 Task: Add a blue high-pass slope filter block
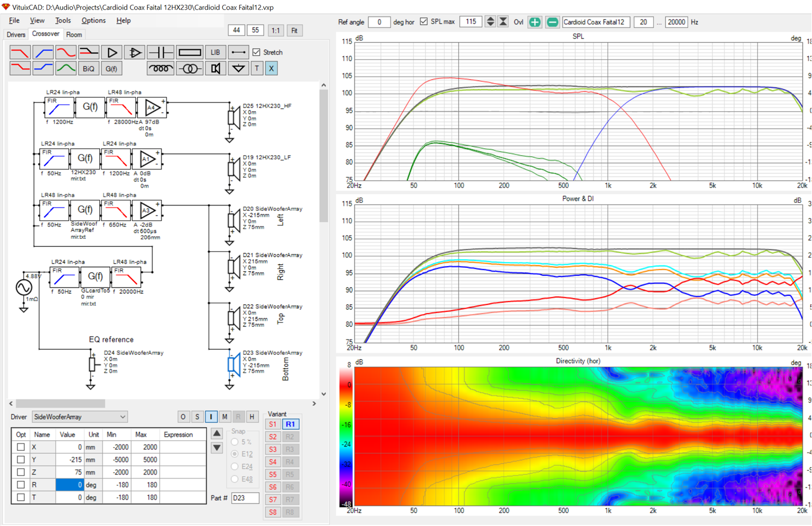pyautogui.click(x=43, y=53)
